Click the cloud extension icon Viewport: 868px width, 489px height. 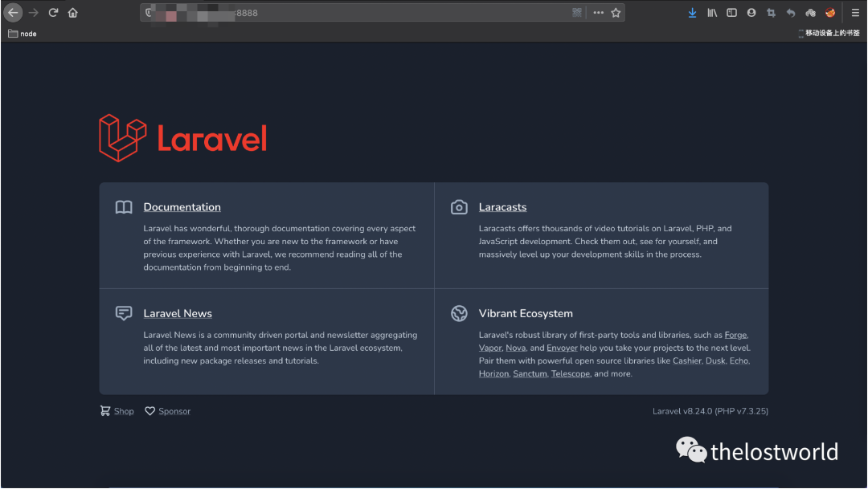click(810, 13)
